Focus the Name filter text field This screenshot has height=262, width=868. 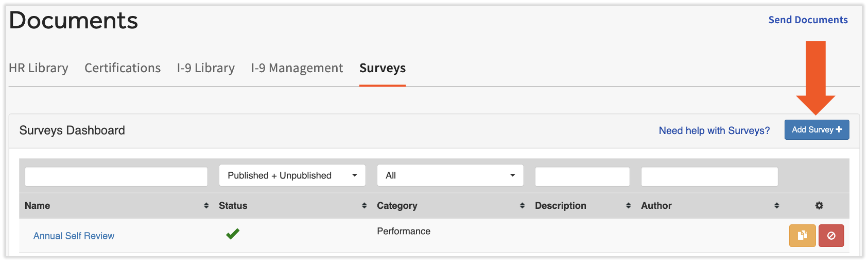(116, 176)
